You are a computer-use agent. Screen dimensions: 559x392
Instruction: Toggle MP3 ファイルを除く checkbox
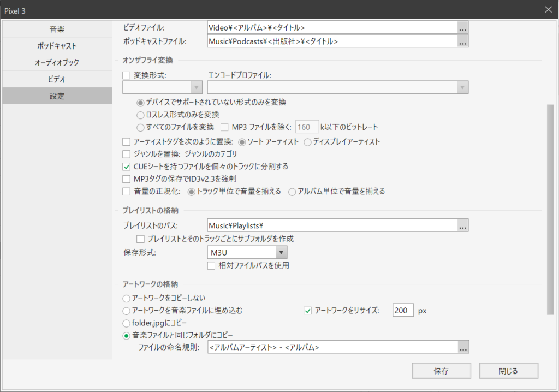[x=224, y=127]
